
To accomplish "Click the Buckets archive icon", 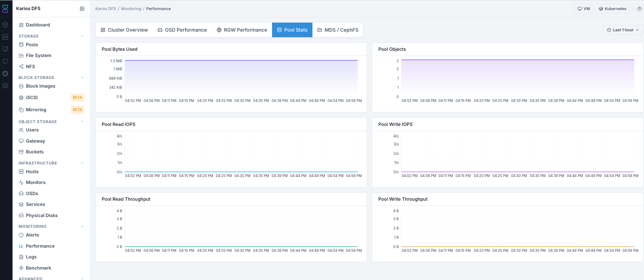I will (x=21, y=152).
